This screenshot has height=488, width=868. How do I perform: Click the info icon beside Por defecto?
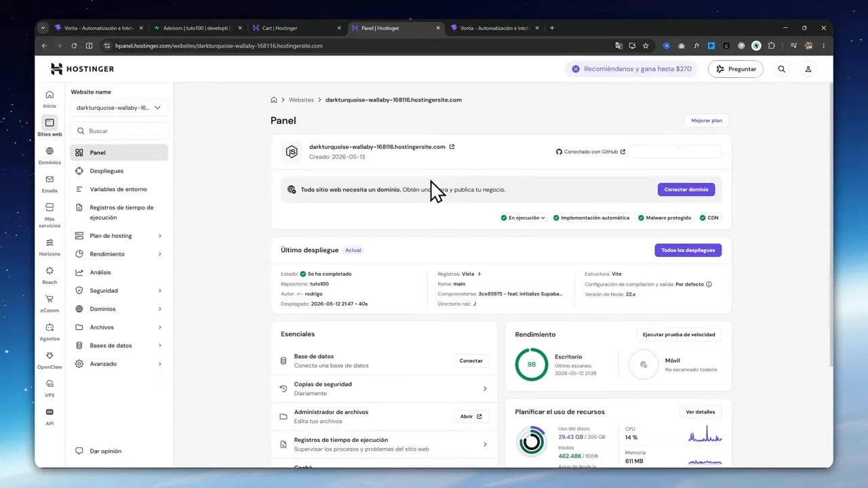tap(709, 284)
